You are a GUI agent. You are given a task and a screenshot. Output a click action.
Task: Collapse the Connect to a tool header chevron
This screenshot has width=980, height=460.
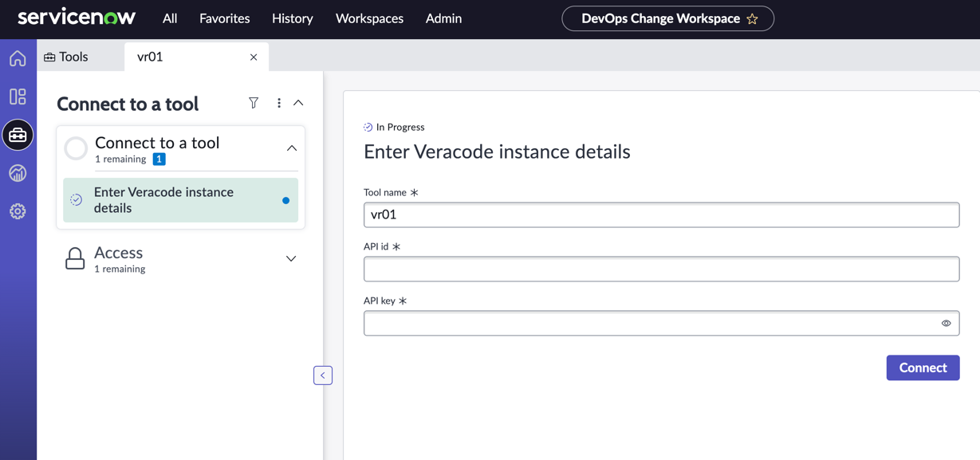pos(298,103)
